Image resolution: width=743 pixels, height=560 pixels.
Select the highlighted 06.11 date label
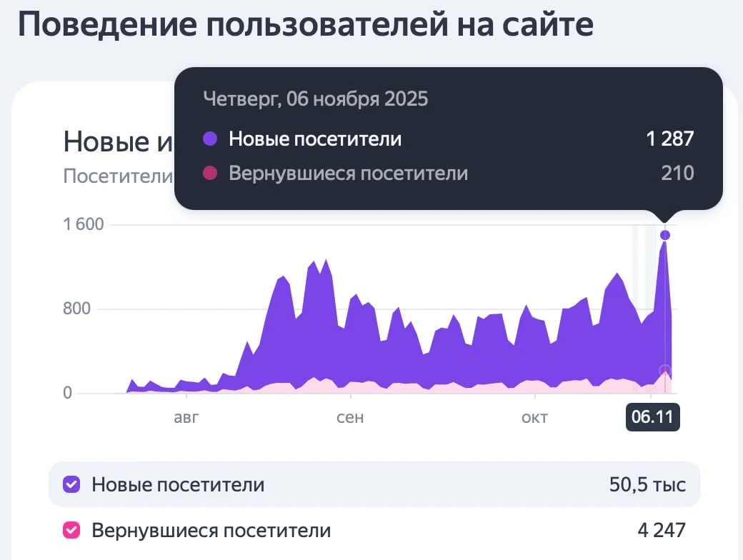[x=652, y=418]
